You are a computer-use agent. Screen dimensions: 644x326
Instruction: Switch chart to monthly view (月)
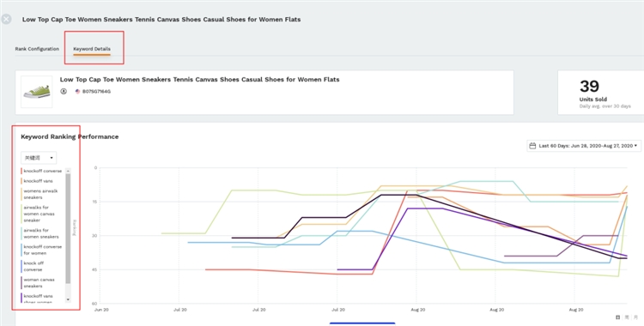[635, 317]
